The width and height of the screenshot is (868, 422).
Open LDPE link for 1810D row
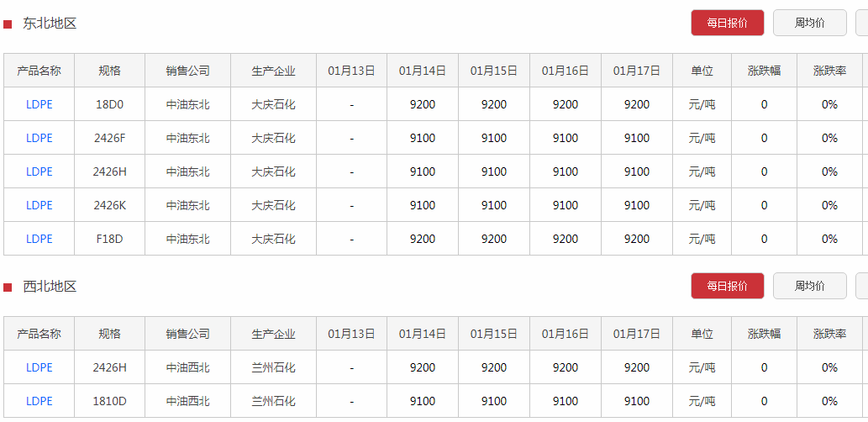[x=39, y=401]
